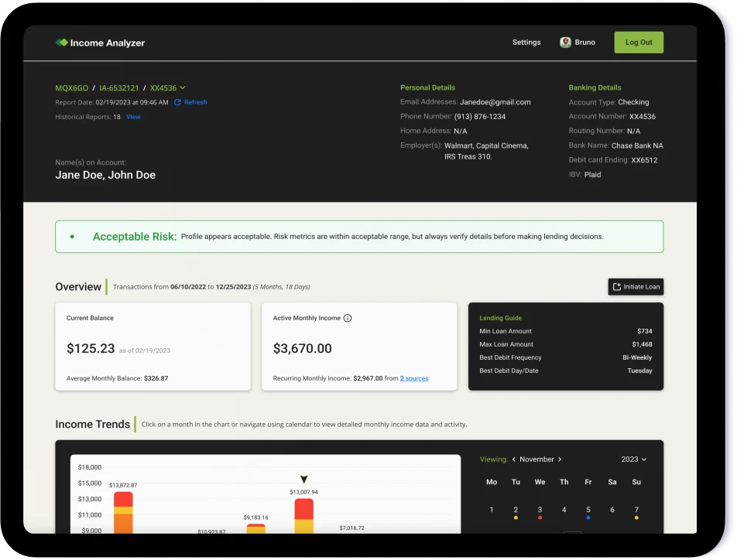The height and width of the screenshot is (560, 737).
Task: Open the 2023 year dropdown
Action: pos(633,459)
